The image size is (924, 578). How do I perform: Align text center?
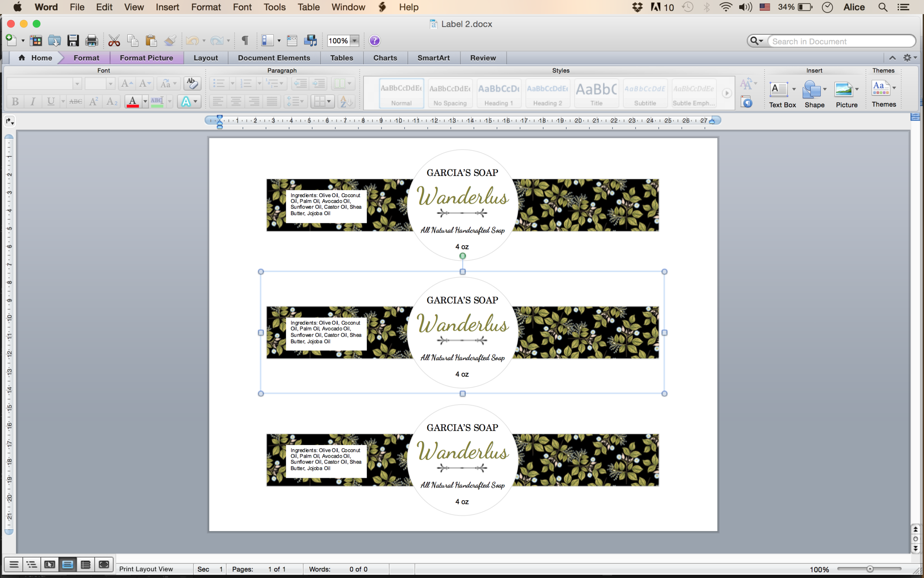point(236,101)
